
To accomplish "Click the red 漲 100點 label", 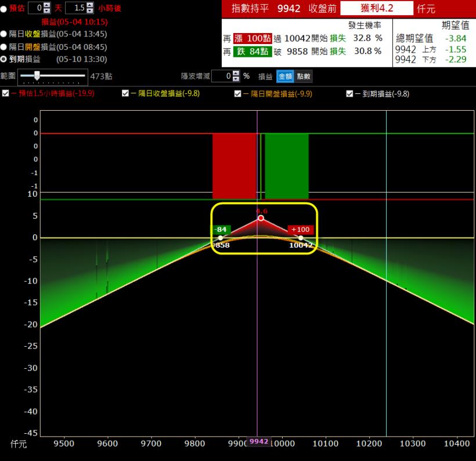I will tap(253, 38).
